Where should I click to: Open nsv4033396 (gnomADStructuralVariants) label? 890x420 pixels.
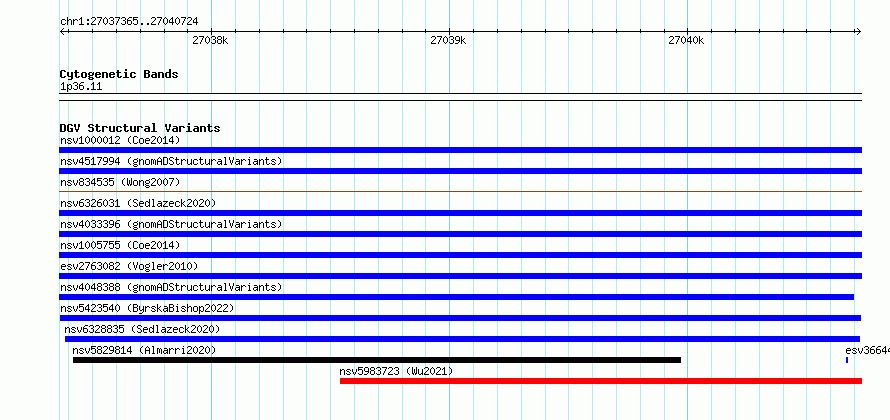tap(171, 224)
